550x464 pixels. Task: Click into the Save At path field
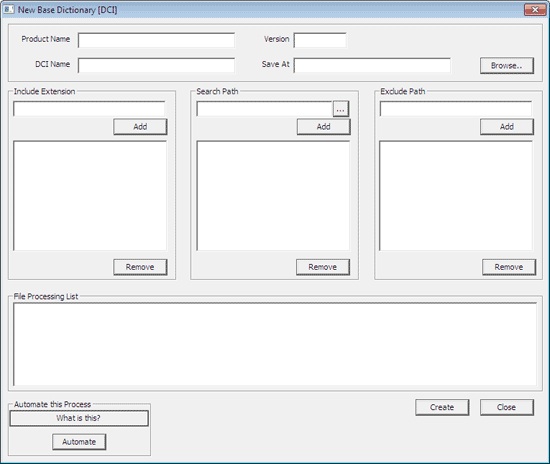point(372,66)
